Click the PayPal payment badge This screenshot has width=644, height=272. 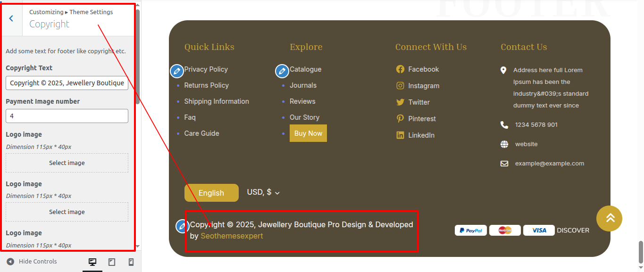(470, 231)
